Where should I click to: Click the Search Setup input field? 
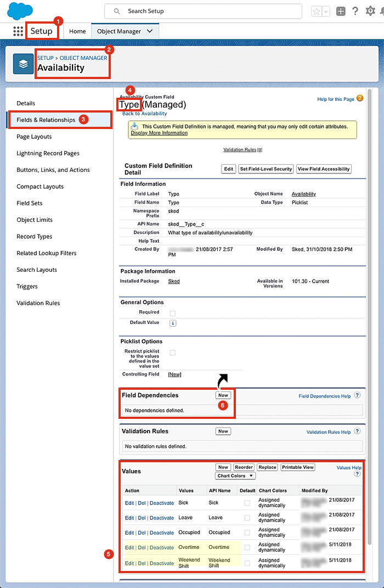[x=203, y=11]
